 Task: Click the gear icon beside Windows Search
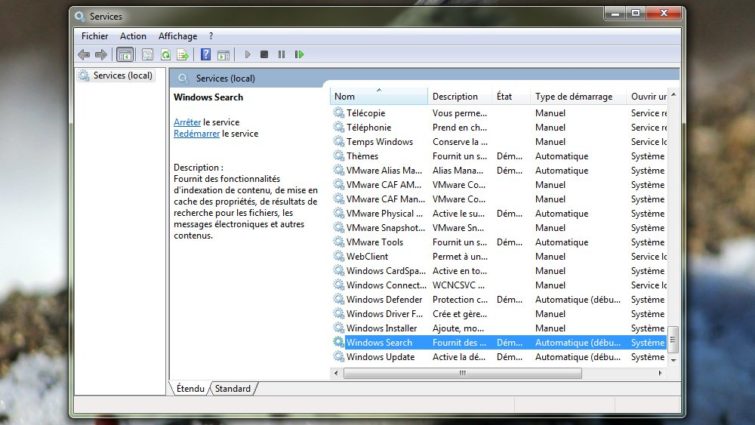tap(338, 342)
